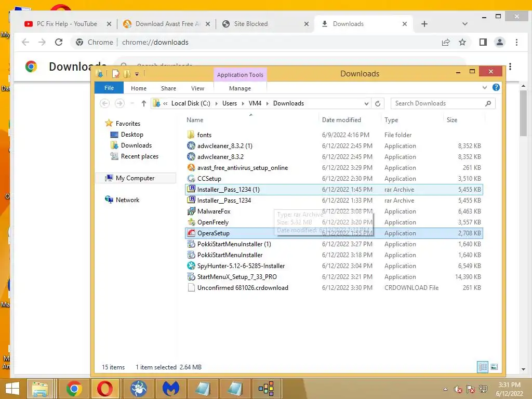Open the Windows Start button
Image resolution: width=532 pixels, height=399 pixels.
coord(12,389)
